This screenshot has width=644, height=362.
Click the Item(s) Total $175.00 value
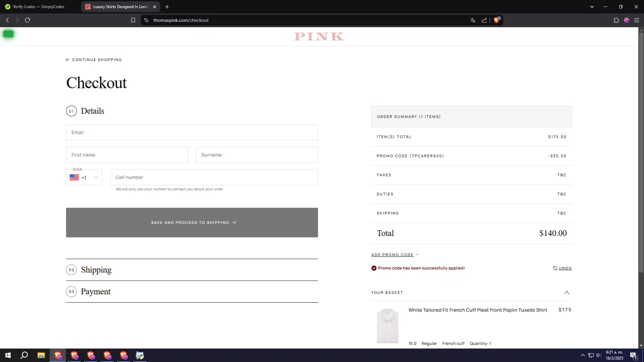click(x=557, y=137)
